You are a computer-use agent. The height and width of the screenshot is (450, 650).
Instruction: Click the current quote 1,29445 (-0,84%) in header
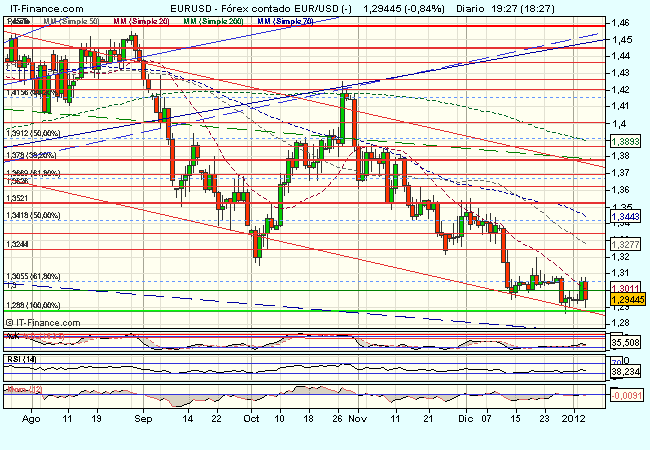pos(404,9)
